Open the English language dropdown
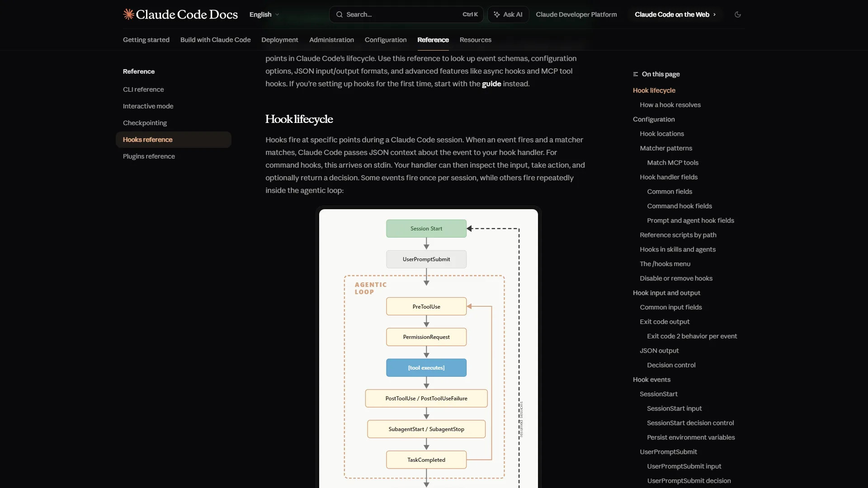 pyautogui.click(x=264, y=14)
